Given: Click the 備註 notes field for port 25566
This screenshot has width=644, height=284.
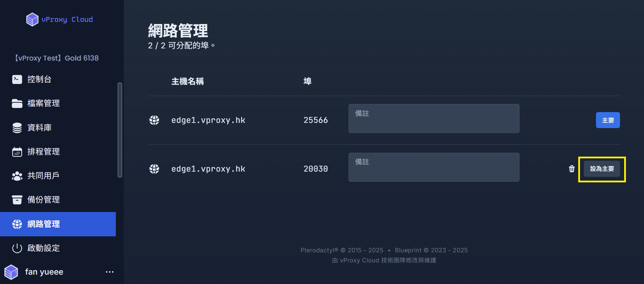Looking at the screenshot, I should coord(434,118).
